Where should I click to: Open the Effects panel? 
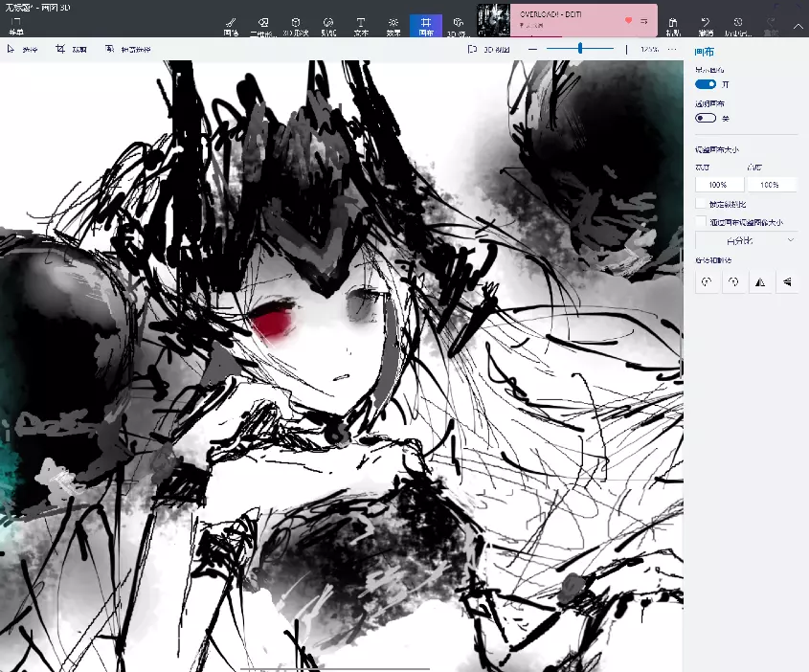point(393,25)
